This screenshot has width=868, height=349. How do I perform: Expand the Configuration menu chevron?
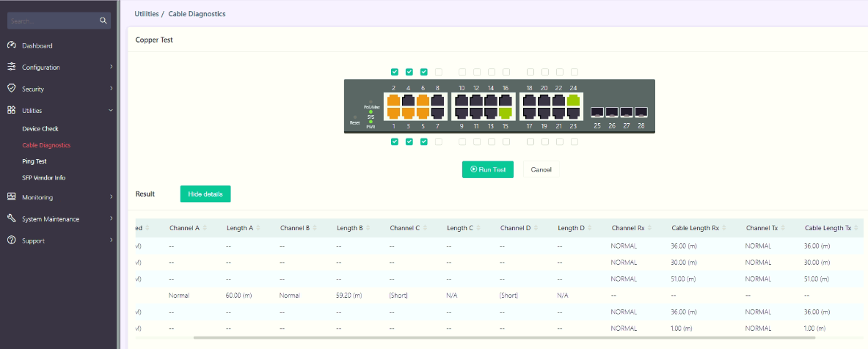coord(112,67)
